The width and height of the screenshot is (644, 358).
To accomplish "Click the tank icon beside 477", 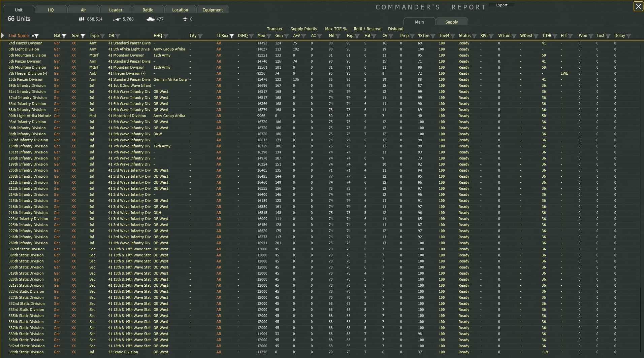I will pyautogui.click(x=151, y=19).
